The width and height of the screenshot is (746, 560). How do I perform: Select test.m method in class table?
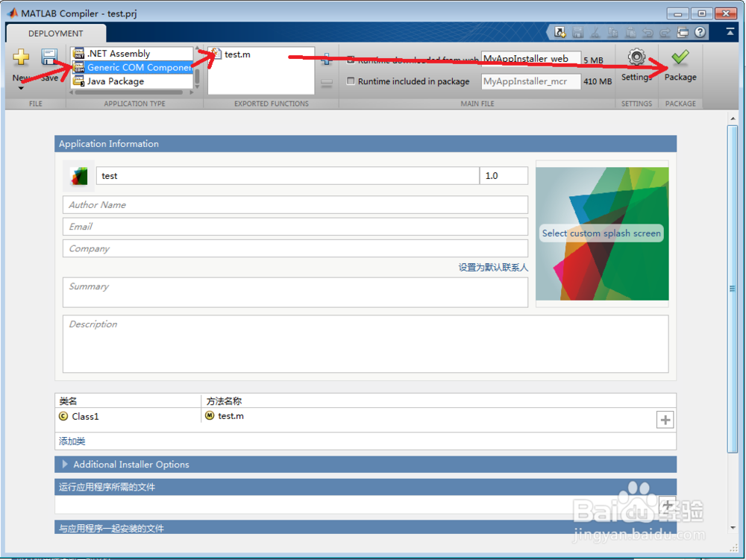pos(225,416)
